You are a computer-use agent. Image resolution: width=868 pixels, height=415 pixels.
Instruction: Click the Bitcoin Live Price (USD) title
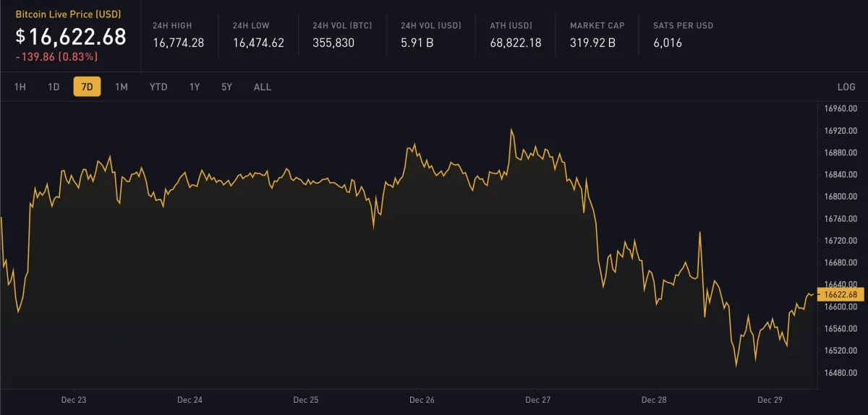69,13
